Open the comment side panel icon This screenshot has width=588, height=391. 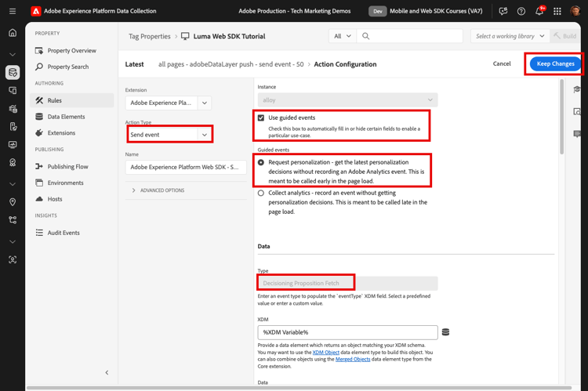[x=577, y=134]
